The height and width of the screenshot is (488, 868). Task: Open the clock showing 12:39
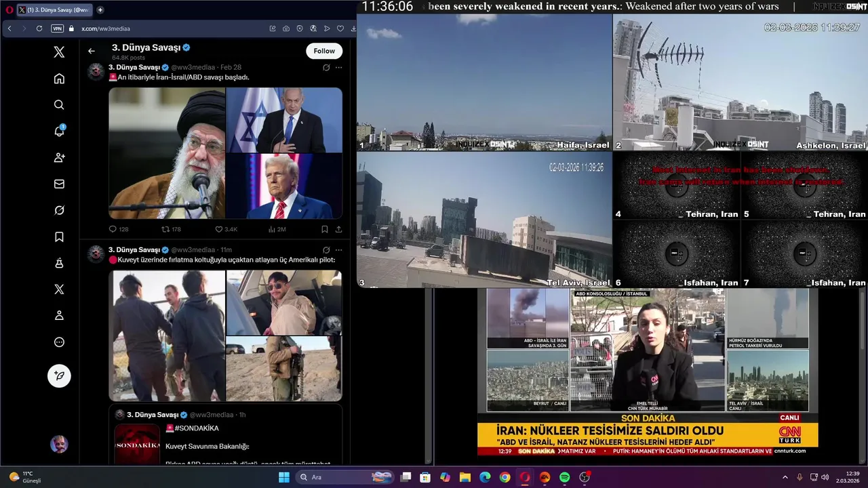tap(848, 477)
